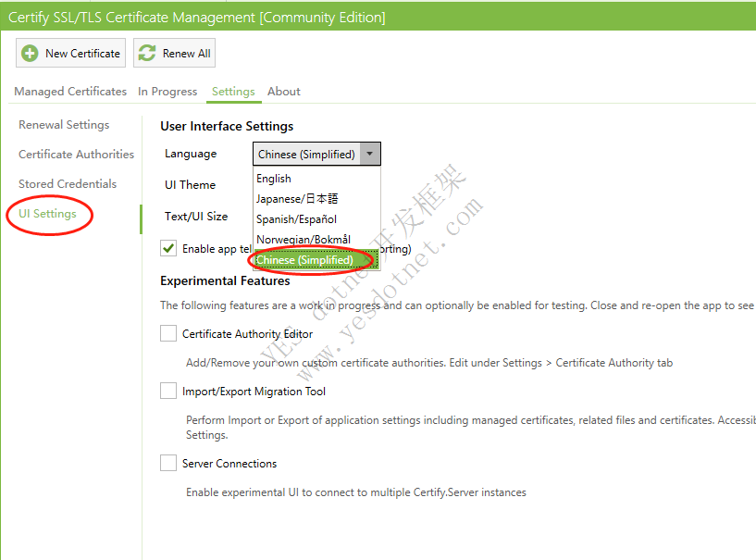Click the Server Connections label text

[229, 464]
